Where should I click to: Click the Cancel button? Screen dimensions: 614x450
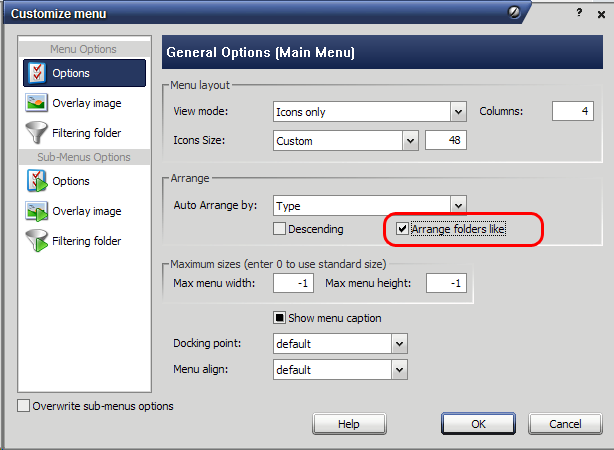[565, 424]
